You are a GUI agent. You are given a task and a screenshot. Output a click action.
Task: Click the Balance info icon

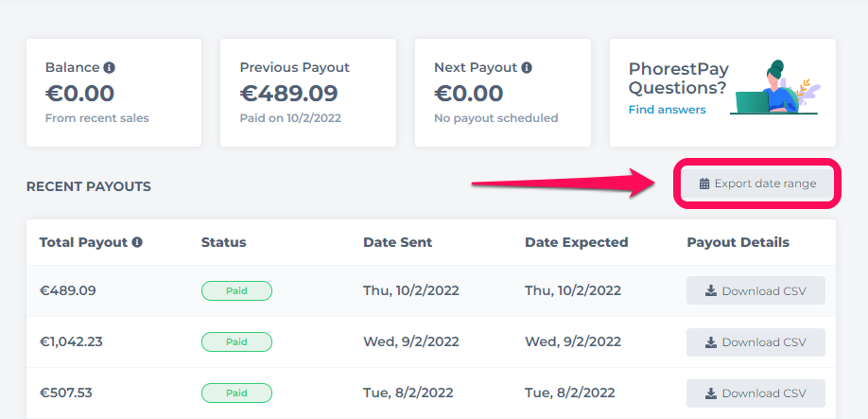(x=110, y=67)
